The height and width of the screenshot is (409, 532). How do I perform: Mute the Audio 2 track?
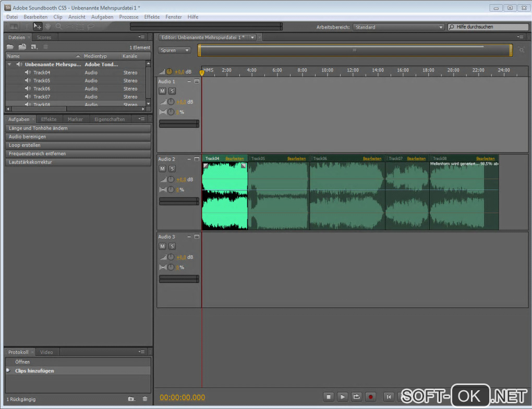(162, 168)
